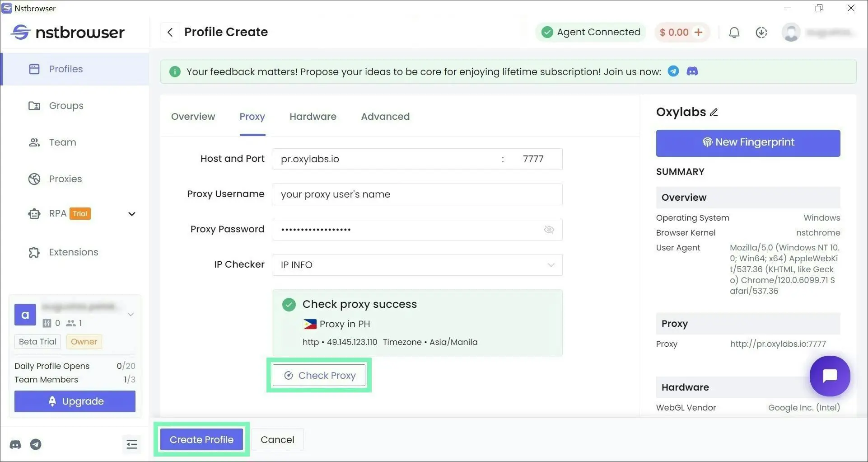The image size is (868, 462).
Task: Generate a New Fingerprint
Action: [x=748, y=143]
